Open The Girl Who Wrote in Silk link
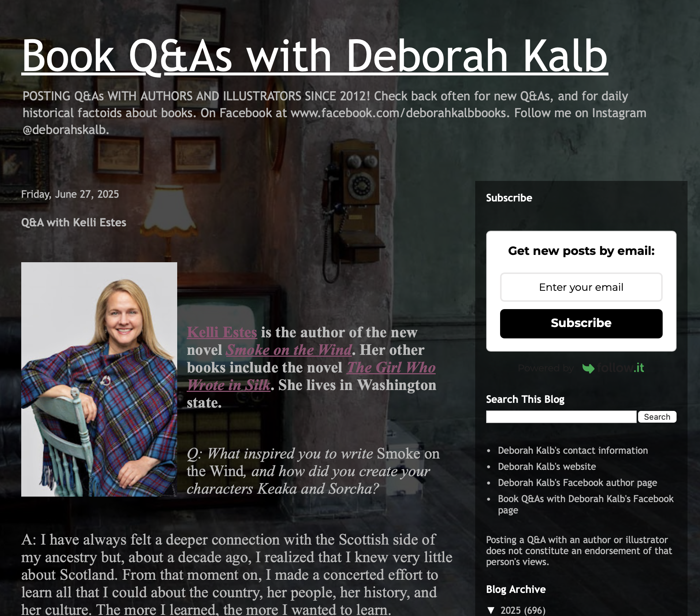 (311, 376)
